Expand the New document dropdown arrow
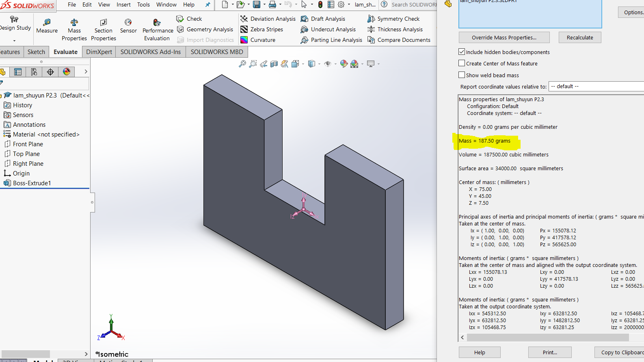 tap(233, 4)
